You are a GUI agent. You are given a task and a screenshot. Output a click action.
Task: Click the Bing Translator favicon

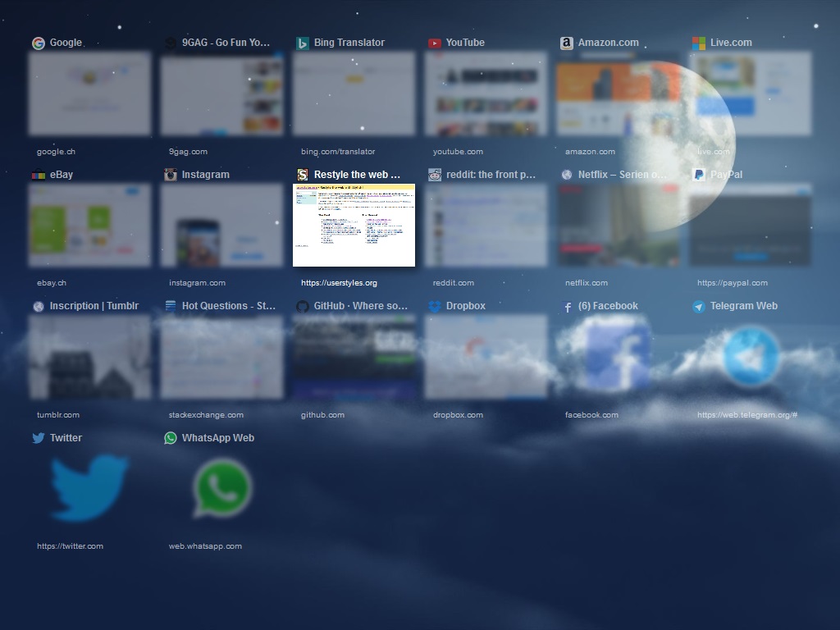coord(303,43)
